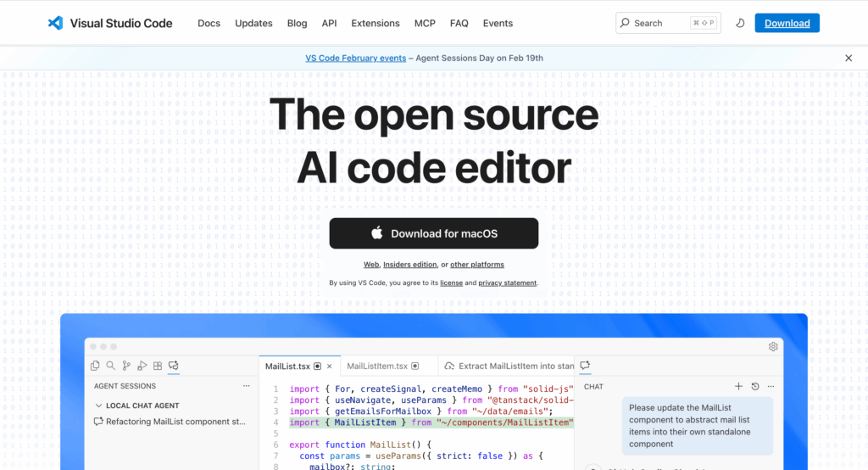
Task: Close the February events banner
Action: tap(848, 59)
